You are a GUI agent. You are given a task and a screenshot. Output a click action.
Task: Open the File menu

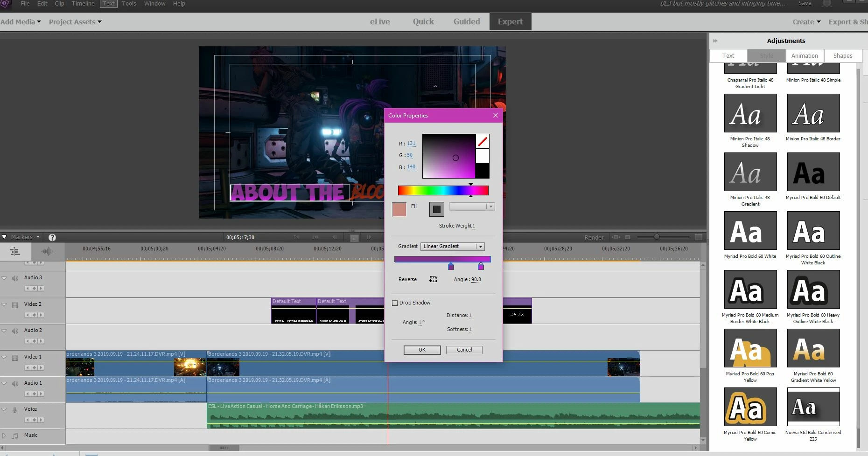(x=25, y=4)
